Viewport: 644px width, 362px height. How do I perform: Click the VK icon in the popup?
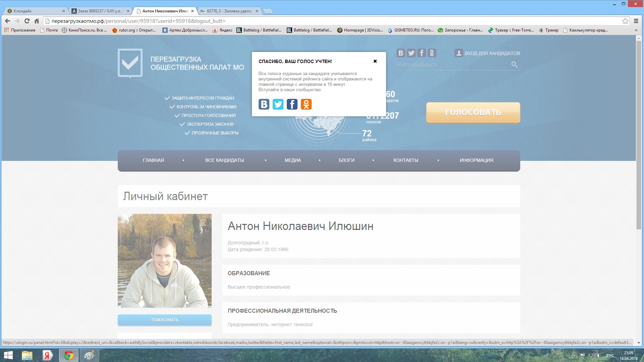(x=264, y=104)
